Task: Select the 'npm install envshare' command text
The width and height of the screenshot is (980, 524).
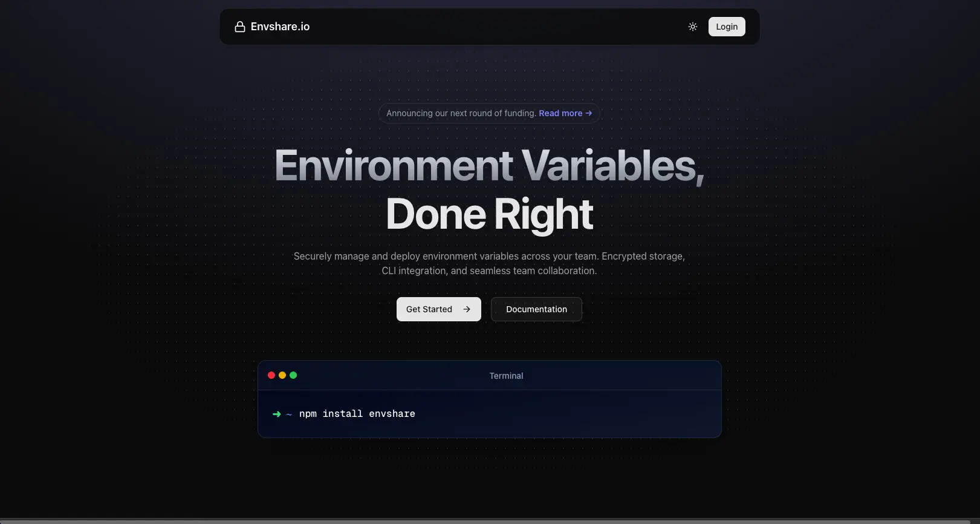Action: 357,414
